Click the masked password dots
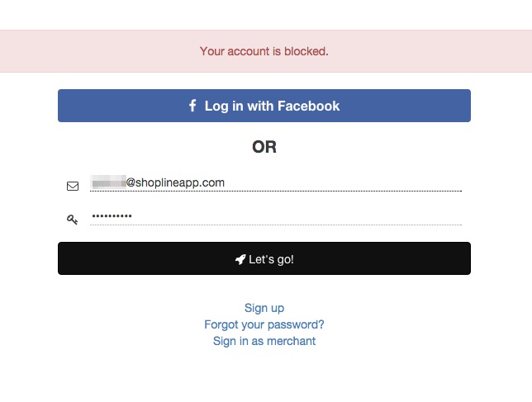Image resolution: width=532 pixels, height=402 pixels. tap(112, 215)
